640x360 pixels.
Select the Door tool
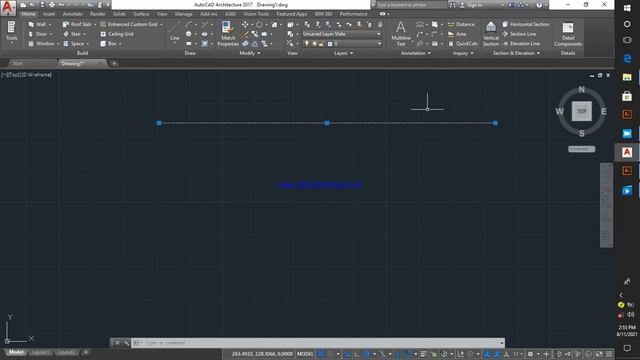38,34
